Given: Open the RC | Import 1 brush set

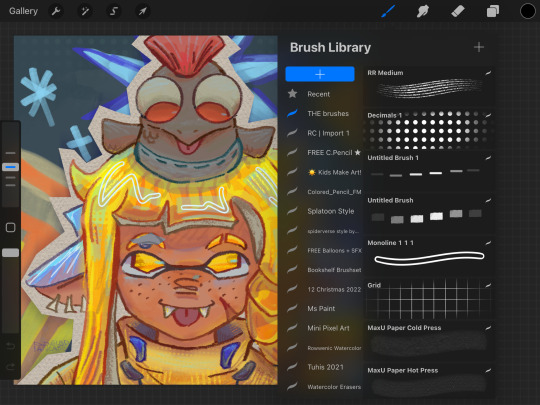Looking at the screenshot, I should point(324,133).
